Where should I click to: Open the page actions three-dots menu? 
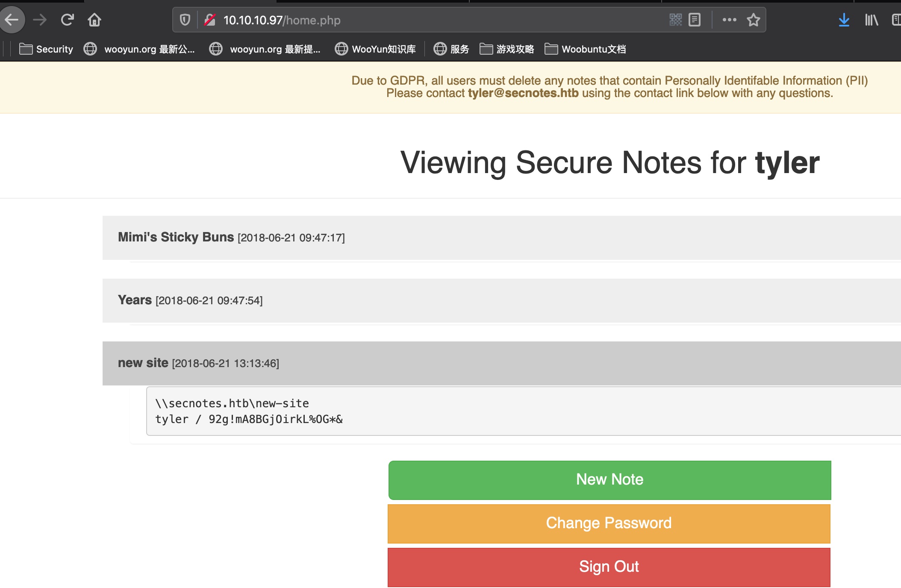729,20
